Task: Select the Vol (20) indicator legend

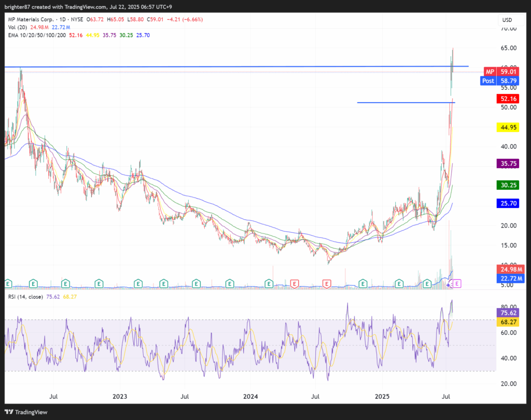Action: 17,27
